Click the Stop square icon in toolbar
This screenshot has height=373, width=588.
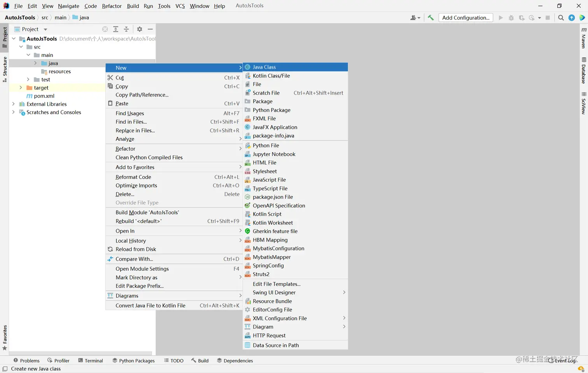pyautogui.click(x=548, y=18)
